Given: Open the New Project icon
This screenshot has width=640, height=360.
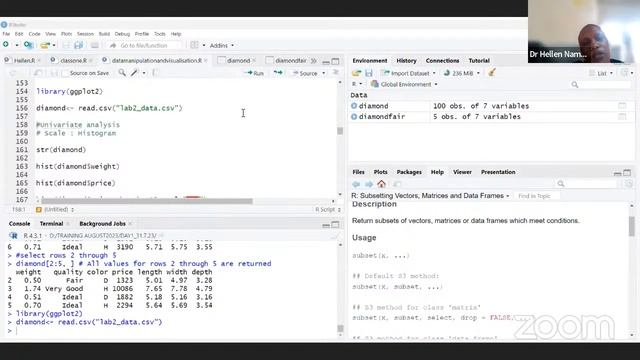Looking at the screenshot, I should click(x=28, y=45).
